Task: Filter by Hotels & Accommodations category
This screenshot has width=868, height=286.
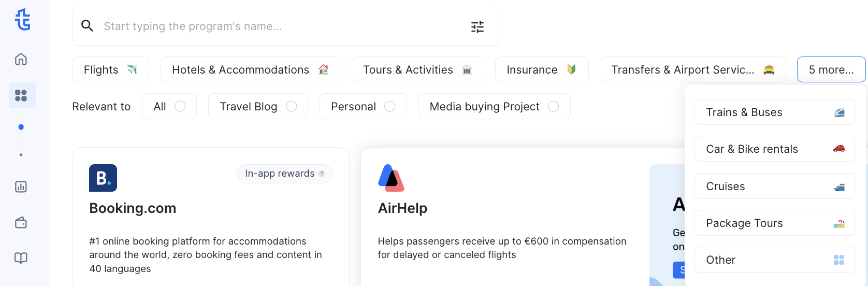Action: click(x=250, y=69)
